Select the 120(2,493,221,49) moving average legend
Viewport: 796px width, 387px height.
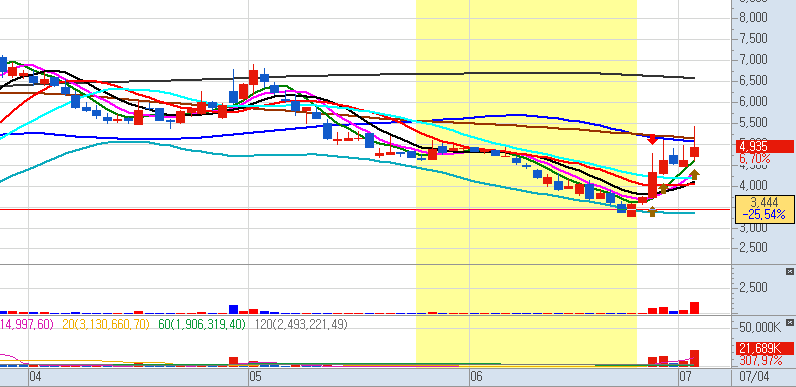click(x=301, y=324)
